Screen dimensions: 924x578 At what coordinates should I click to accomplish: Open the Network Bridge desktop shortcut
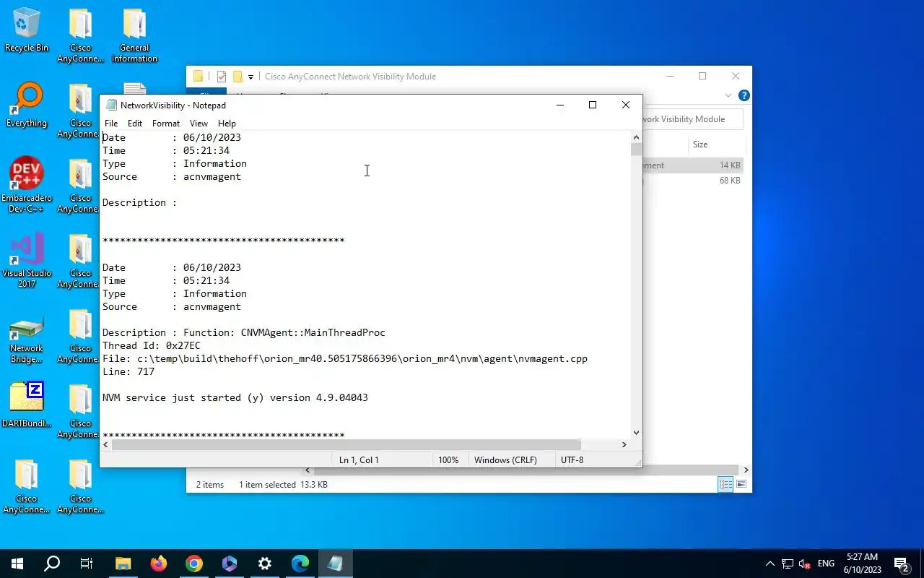[27, 339]
